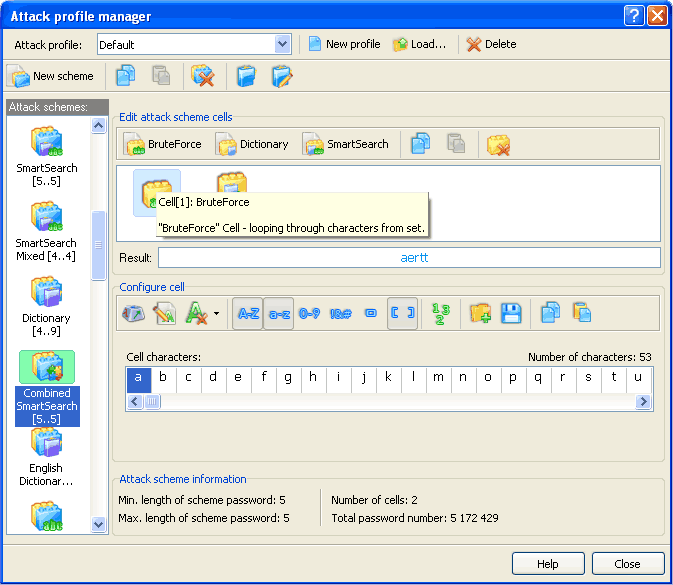
Task: Click the rename scheme icon with pencil
Action: [x=282, y=76]
